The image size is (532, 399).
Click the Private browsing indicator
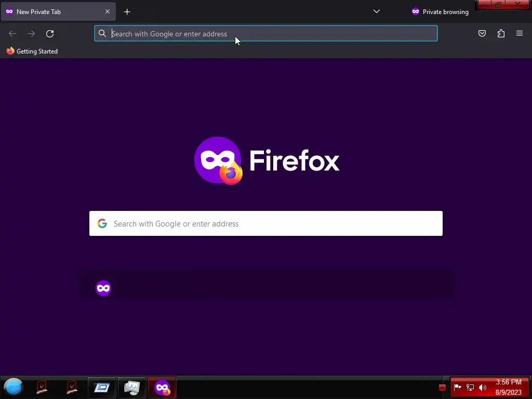[440, 12]
